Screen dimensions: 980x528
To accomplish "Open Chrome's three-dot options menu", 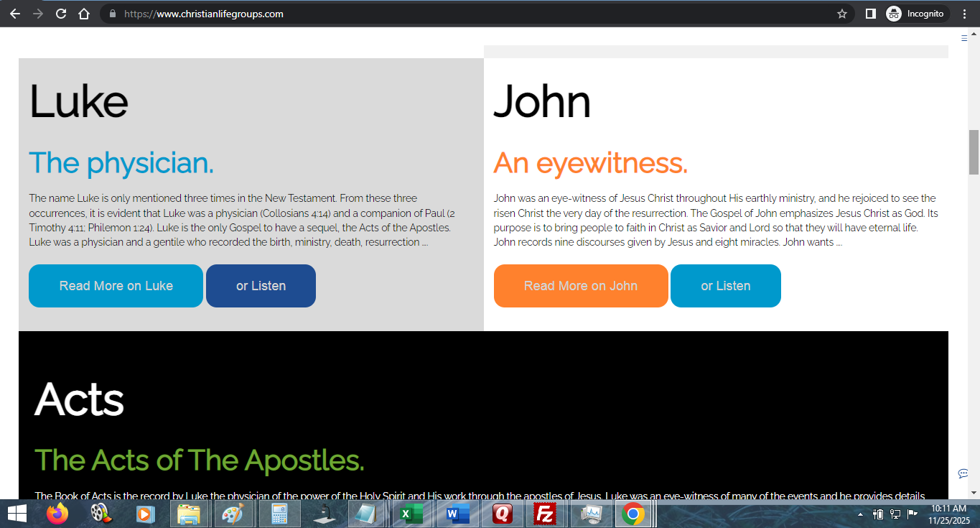I will point(964,14).
